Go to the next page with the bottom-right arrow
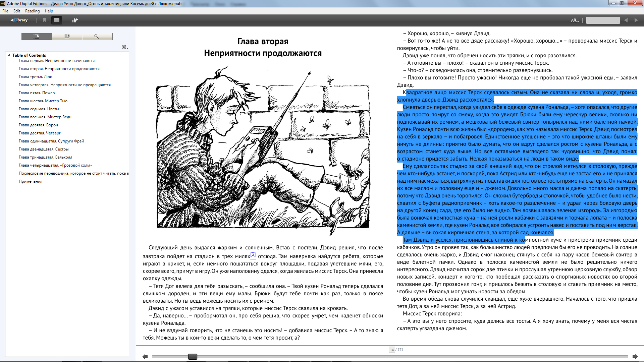This screenshot has width=644, height=362. pos(635,357)
